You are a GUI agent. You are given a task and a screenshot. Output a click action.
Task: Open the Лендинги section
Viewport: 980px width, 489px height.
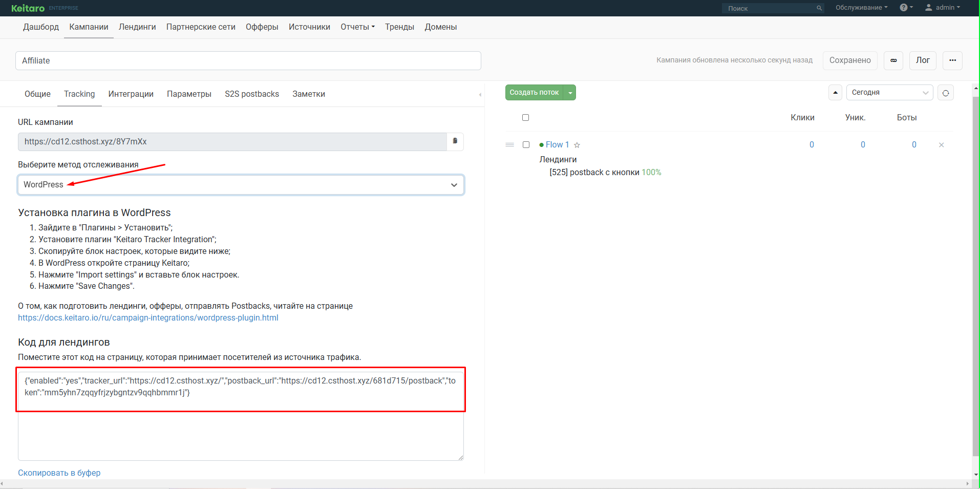tap(137, 27)
